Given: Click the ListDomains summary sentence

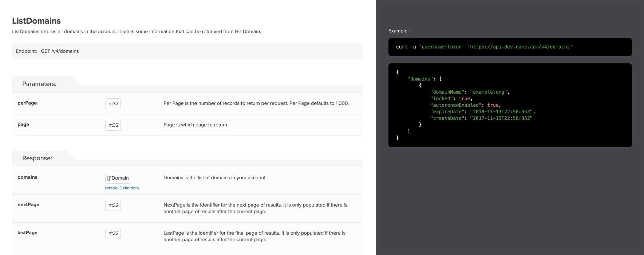Looking at the screenshot, I should click(x=137, y=32).
